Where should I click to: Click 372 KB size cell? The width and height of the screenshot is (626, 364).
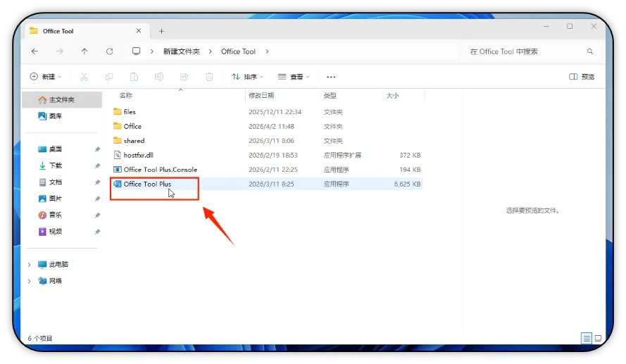tap(410, 156)
